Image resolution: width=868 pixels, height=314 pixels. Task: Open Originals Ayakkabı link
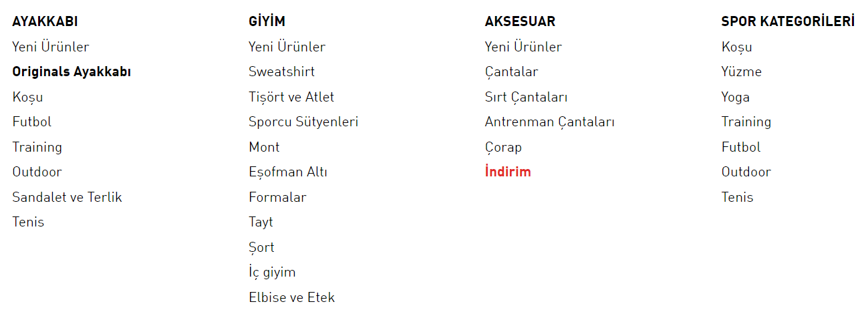point(71,71)
